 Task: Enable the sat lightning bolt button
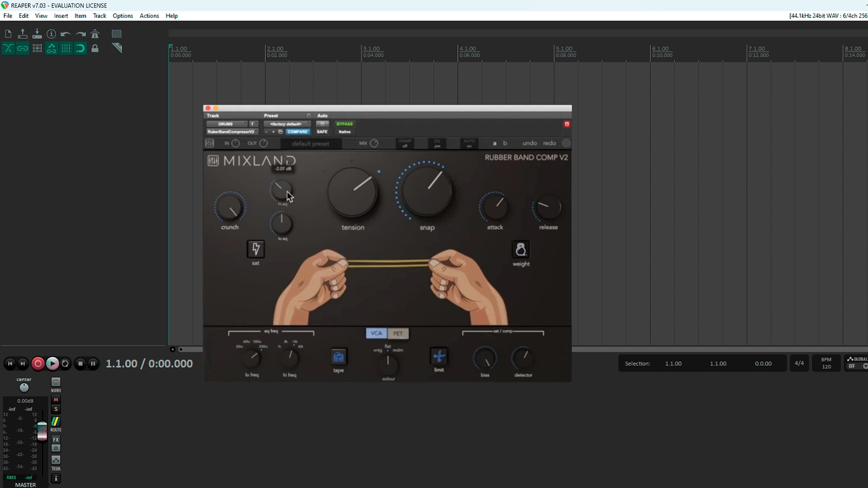pos(255,249)
